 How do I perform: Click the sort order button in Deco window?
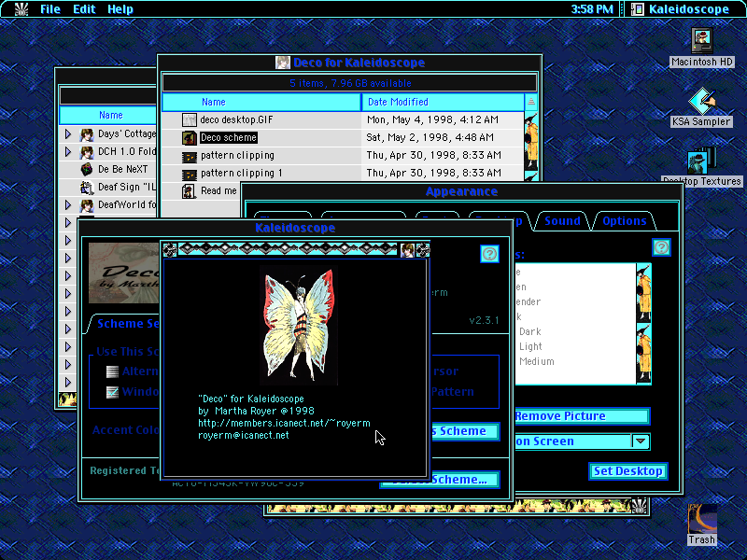[x=530, y=102]
